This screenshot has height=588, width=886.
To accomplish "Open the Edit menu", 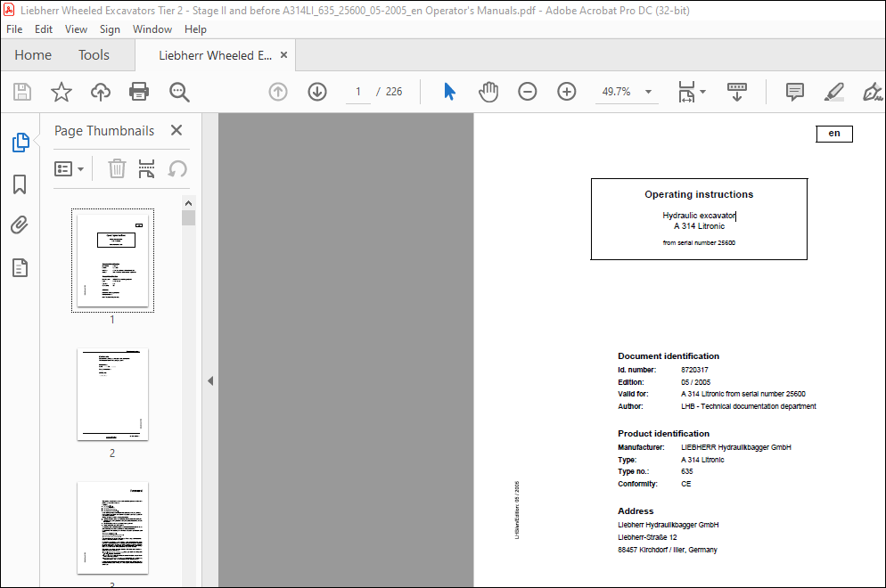I will (x=44, y=29).
